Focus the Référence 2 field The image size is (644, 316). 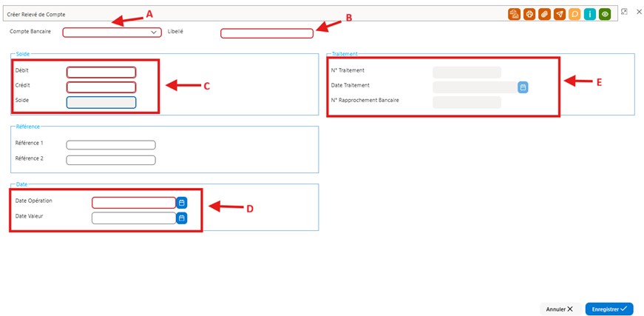111,160
